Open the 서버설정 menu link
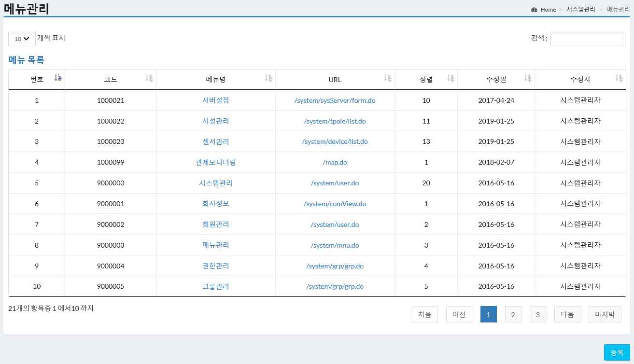The height and width of the screenshot is (364, 634). click(x=216, y=100)
